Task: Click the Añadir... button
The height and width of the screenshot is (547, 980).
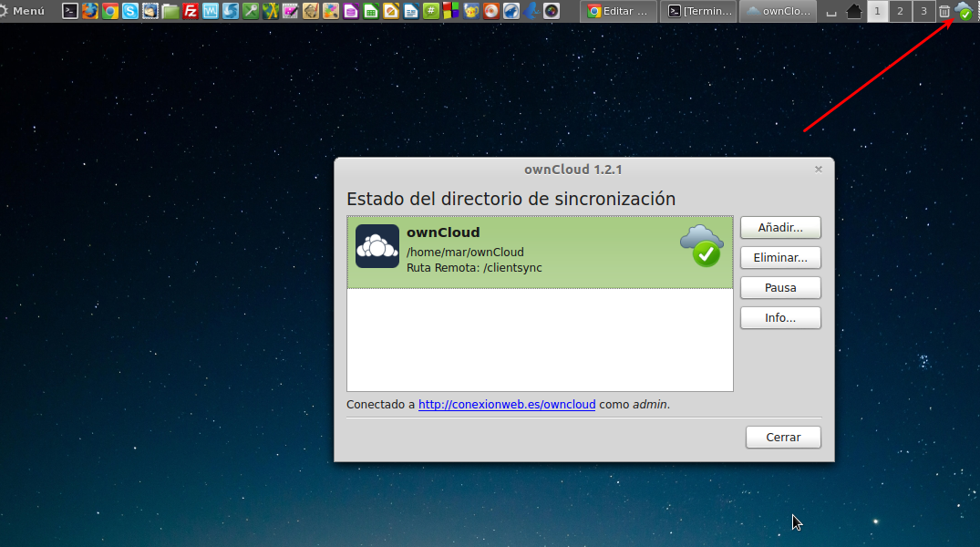Action: (780, 227)
